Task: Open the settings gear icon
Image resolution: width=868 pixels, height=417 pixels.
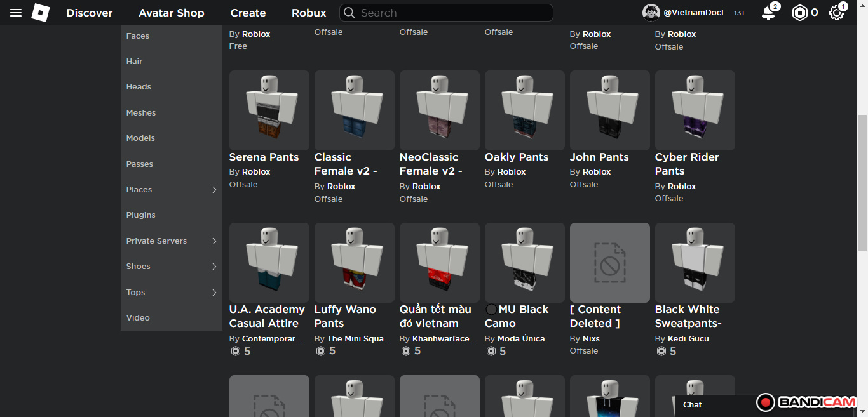Action: [x=836, y=13]
